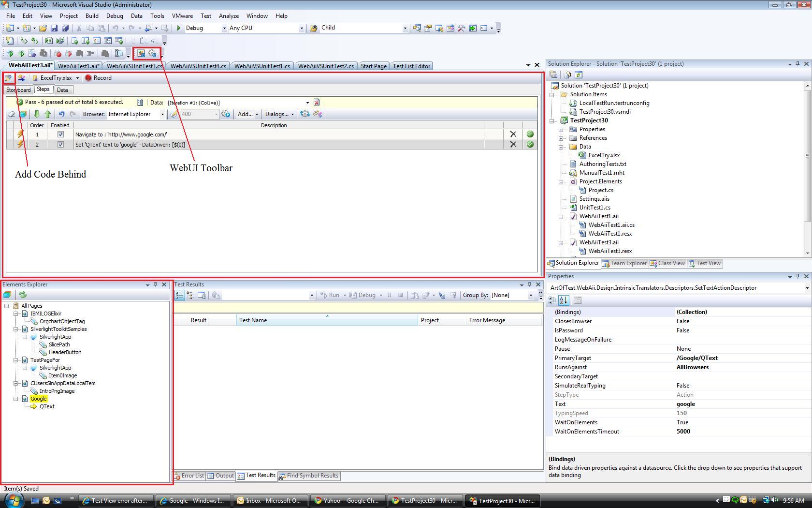Clear steps with the eraser icon
Image resolution: width=812 pixels, height=508 pixels.
click(x=12, y=114)
